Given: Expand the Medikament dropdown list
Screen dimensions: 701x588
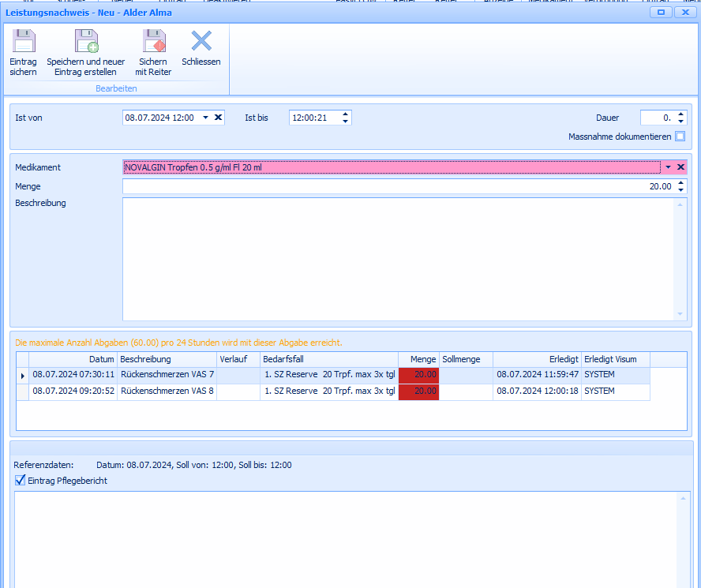Looking at the screenshot, I should point(668,167).
